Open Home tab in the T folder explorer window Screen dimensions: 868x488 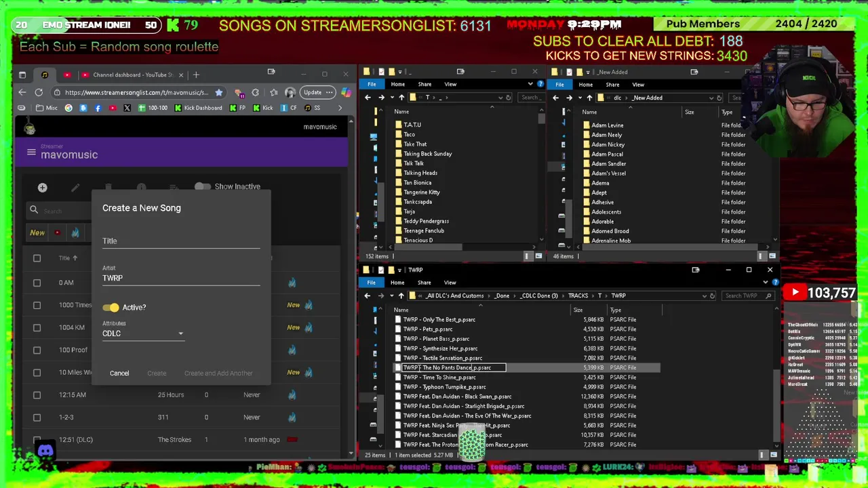click(x=397, y=85)
